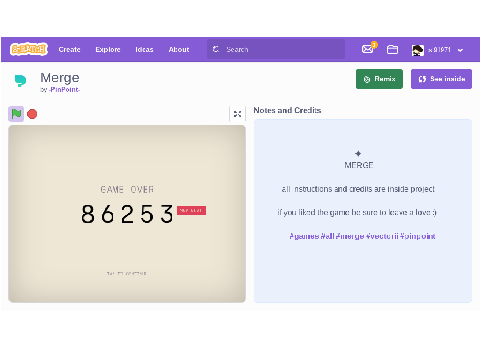The height and width of the screenshot is (360, 480).
Task: Click the Search input field
Action: point(276,49)
